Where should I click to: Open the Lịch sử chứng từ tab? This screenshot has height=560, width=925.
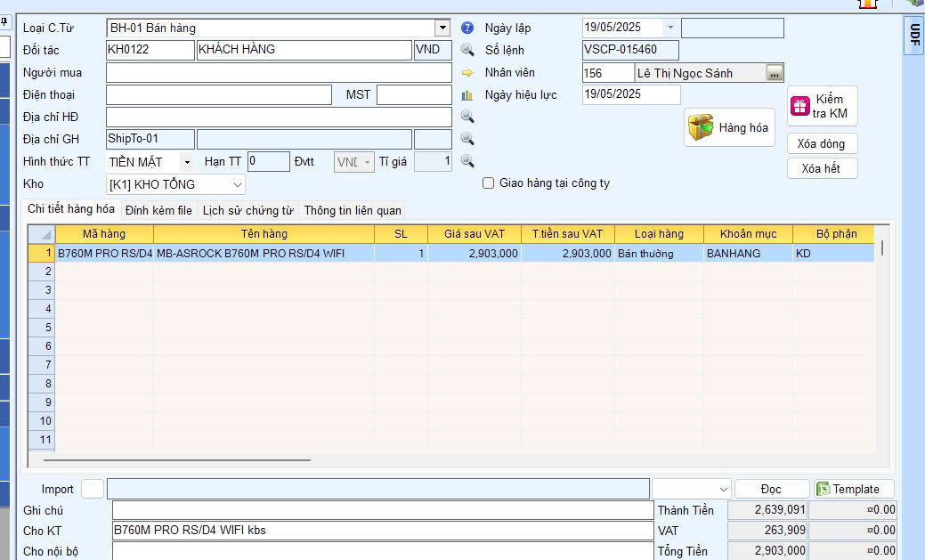tap(247, 211)
